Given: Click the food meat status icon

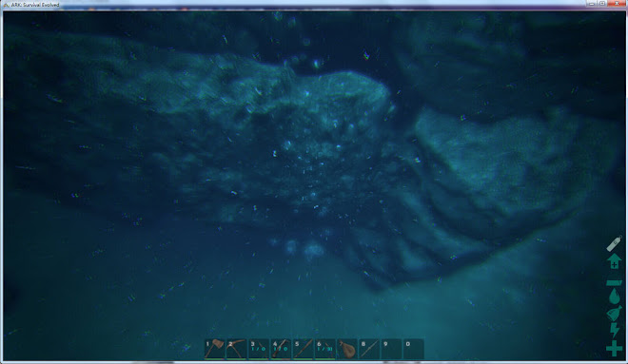Looking at the screenshot, I should coord(614,314).
